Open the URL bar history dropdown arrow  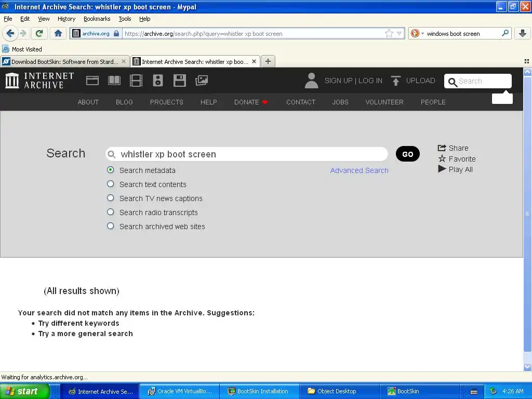400,34
